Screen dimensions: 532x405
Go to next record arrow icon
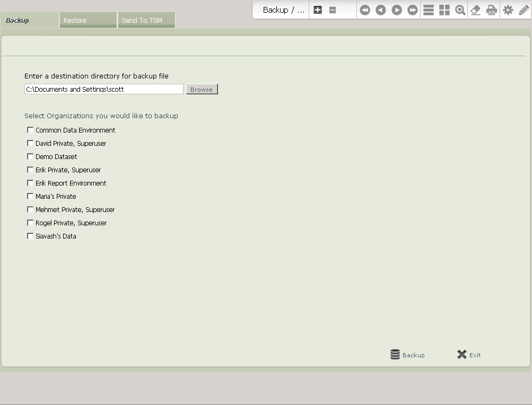397,10
